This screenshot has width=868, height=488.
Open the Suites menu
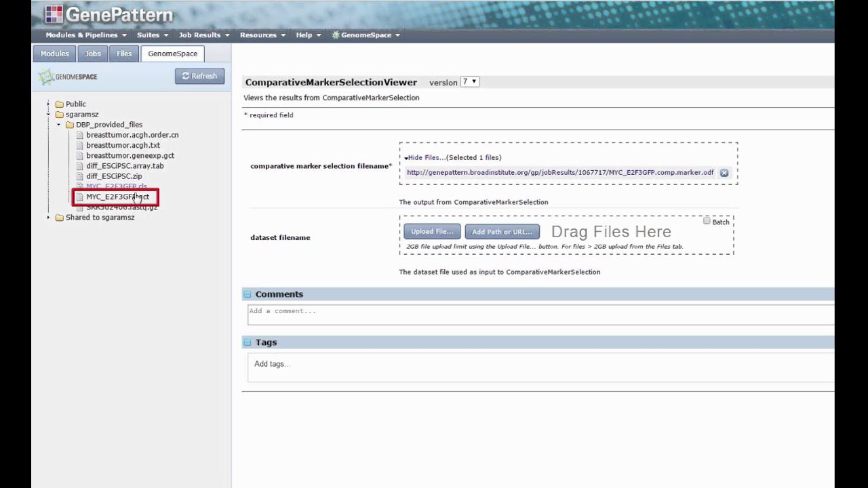[153, 35]
